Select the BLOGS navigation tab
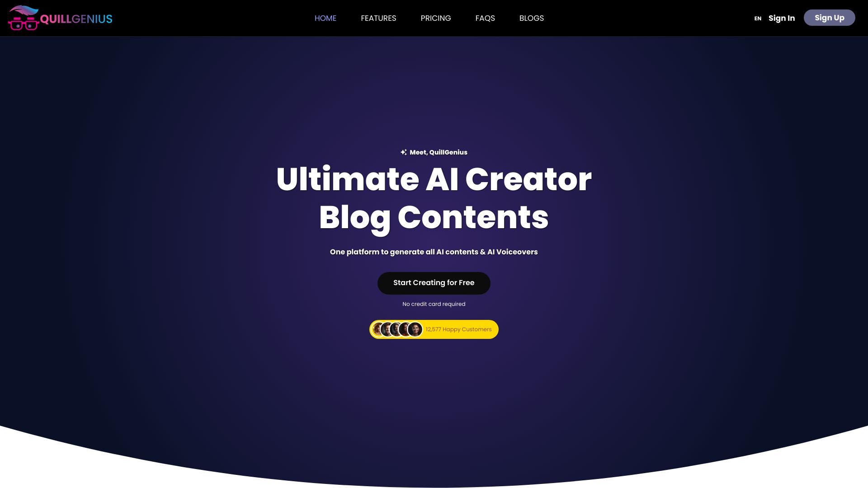 pyautogui.click(x=531, y=18)
